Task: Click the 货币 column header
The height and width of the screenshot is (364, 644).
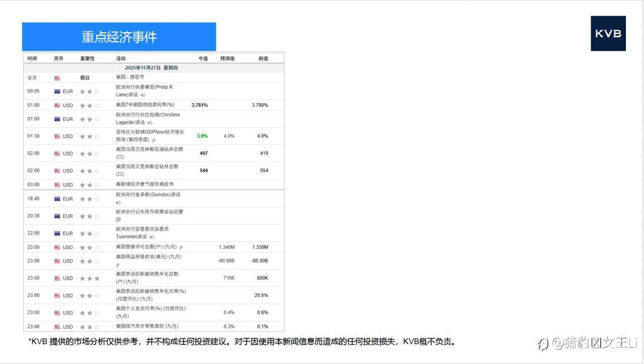Action: [59, 58]
